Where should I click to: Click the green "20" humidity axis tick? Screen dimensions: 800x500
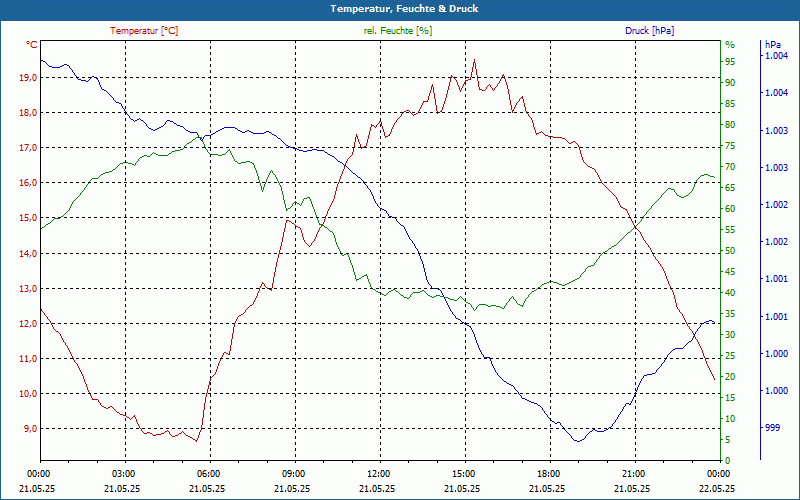coord(730,377)
